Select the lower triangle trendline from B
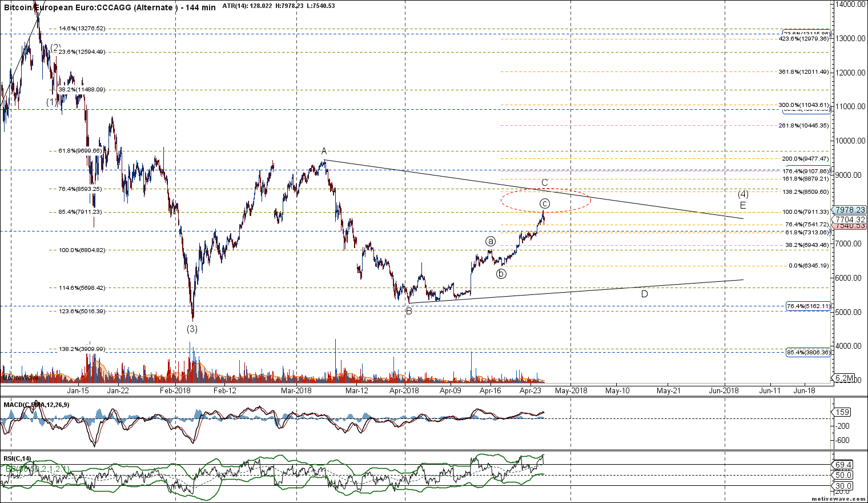The image size is (868, 503). click(577, 291)
